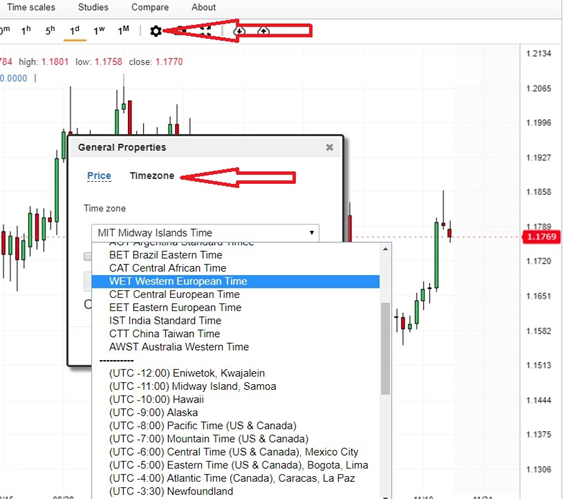Click the cloud download icon
Screen dimensions: 576x499
coord(239,31)
